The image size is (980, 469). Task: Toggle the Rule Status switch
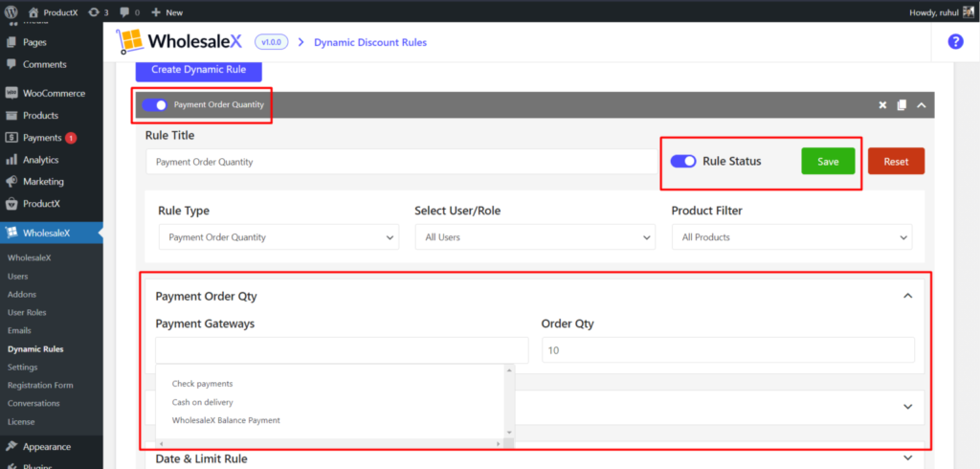pos(683,162)
